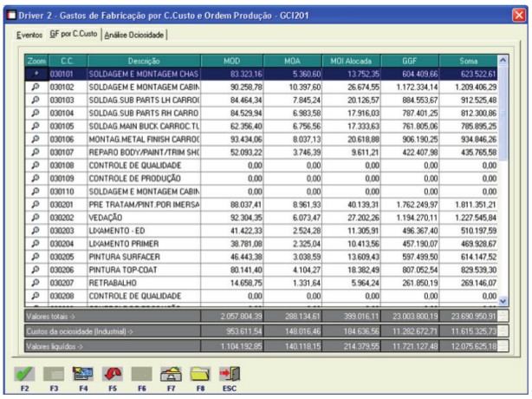
Task: Click magnifier for 030203 Lixamento ED
Action: coord(36,231)
